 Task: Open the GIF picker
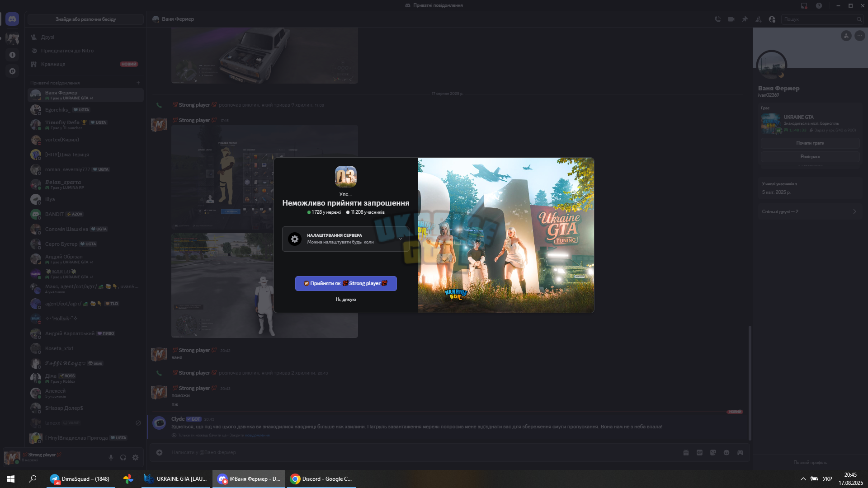(x=699, y=452)
